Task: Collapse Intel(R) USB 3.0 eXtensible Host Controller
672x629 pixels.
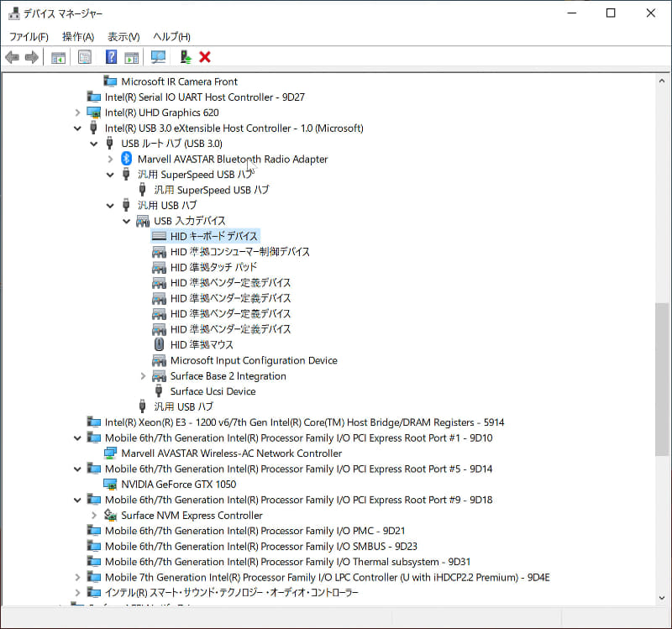Action: click(77, 128)
